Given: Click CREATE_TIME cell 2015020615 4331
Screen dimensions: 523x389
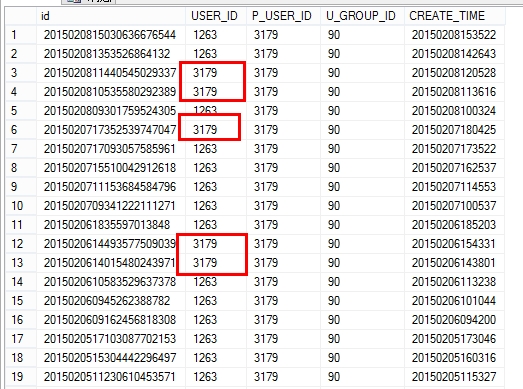Looking at the screenshot, I should tap(454, 244).
